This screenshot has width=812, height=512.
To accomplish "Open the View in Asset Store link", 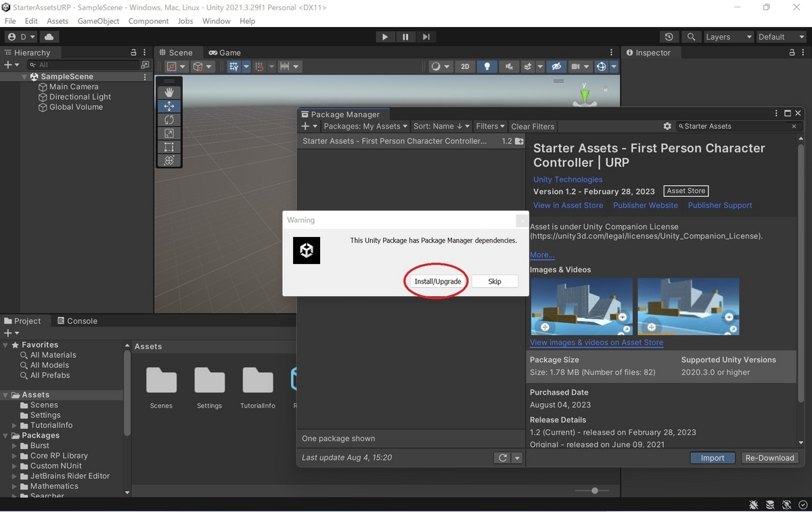I will [x=568, y=205].
